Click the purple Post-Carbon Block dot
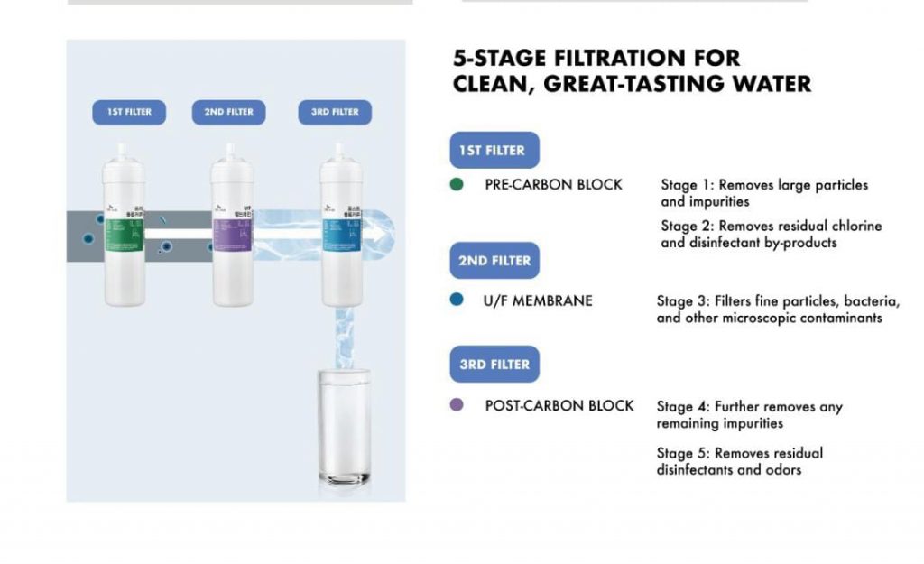 click(x=456, y=405)
